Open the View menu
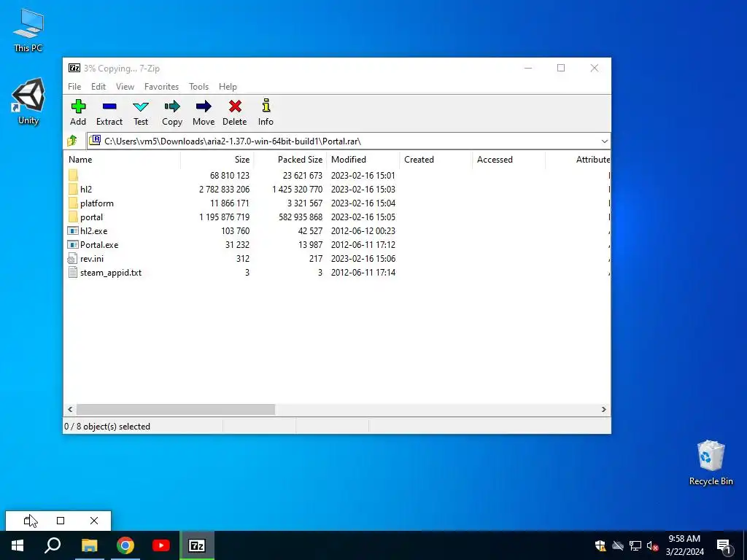 tap(125, 87)
